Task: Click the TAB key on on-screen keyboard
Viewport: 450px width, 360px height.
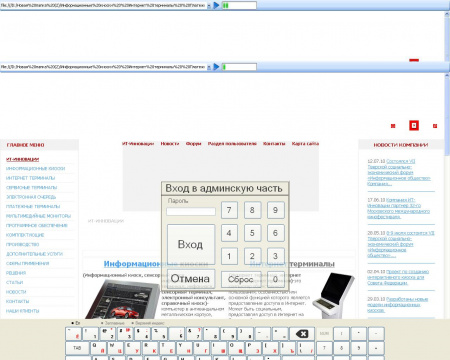Action: 77,348
